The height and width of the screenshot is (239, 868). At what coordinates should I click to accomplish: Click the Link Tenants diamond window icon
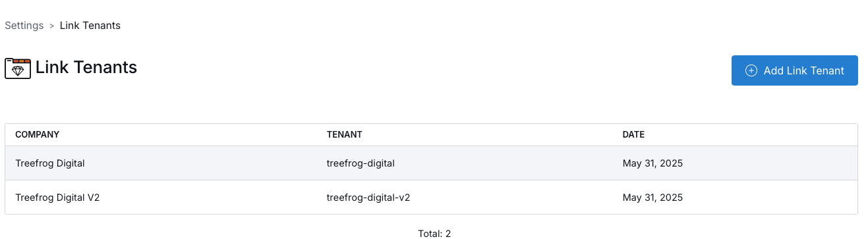pos(18,68)
